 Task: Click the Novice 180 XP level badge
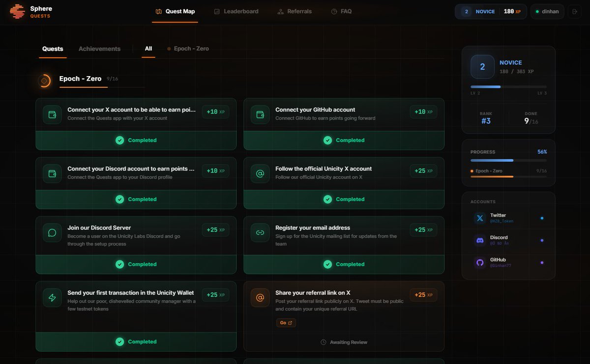[x=491, y=11]
